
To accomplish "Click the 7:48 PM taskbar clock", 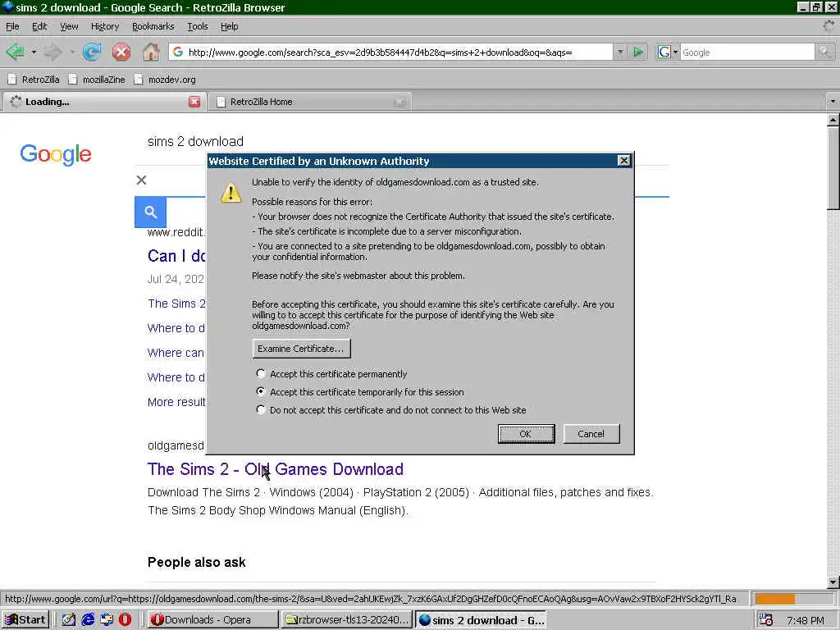I will pos(806,620).
